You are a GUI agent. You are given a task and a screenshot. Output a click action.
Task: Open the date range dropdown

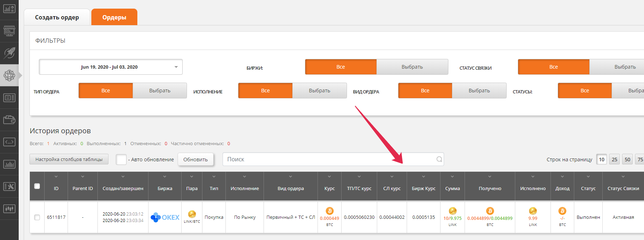click(x=111, y=67)
